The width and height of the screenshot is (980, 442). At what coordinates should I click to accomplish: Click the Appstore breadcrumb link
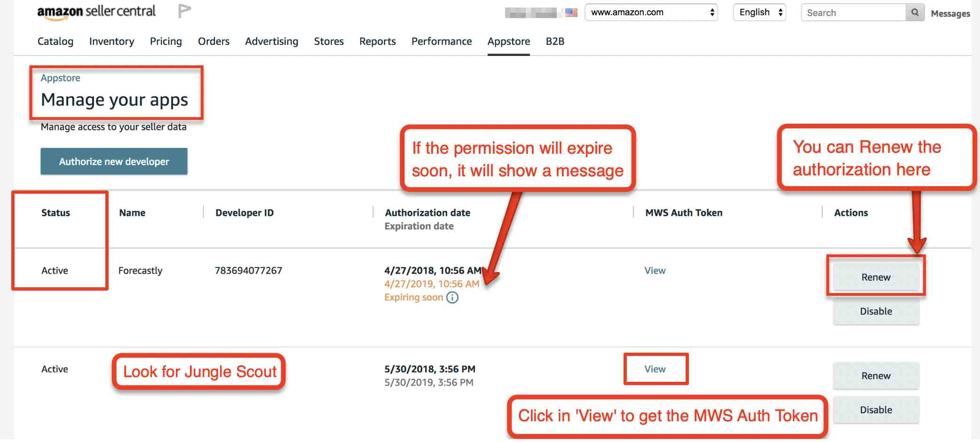pos(61,78)
